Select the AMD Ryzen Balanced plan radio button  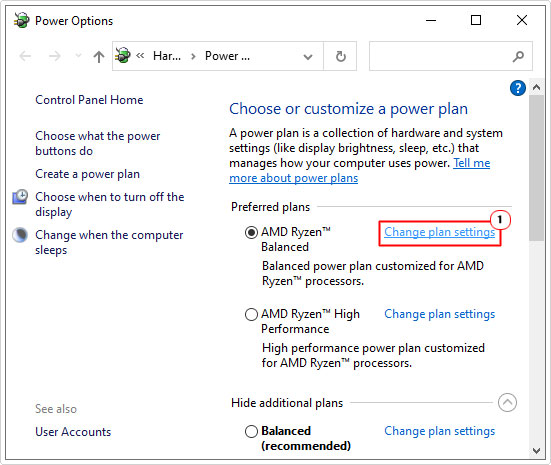(251, 232)
